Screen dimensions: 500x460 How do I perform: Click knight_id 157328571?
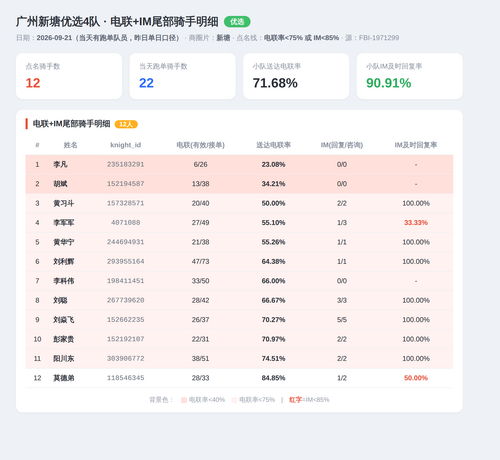click(x=126, y=203)
